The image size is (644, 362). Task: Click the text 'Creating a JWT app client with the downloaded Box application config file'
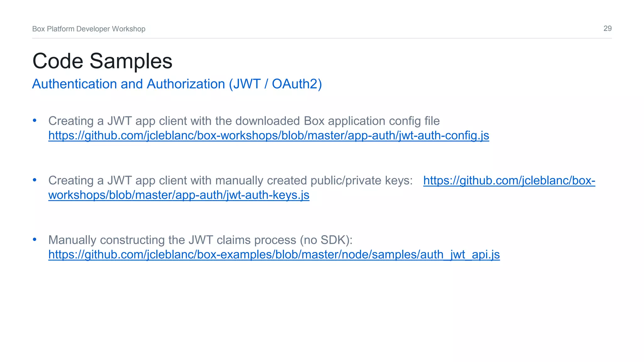point(244,121)
